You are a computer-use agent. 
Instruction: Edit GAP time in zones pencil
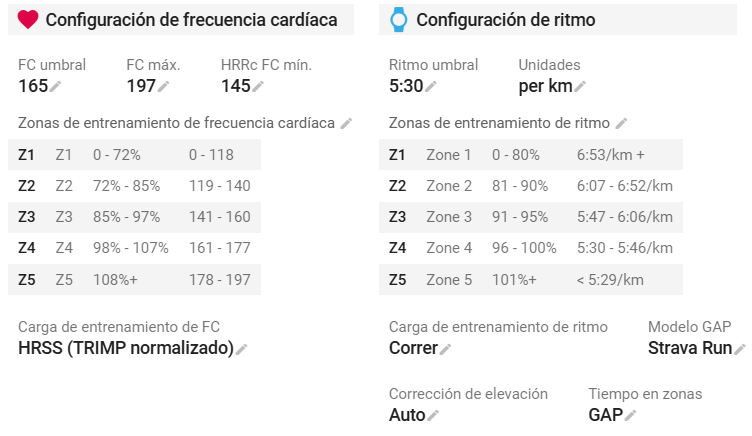tap(631, 415)
